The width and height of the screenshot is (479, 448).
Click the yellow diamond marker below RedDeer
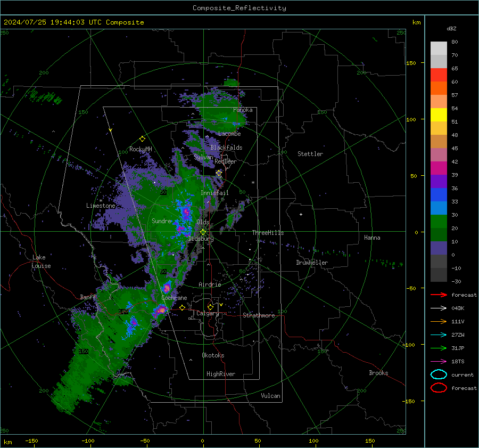click(x=219, y=173)
